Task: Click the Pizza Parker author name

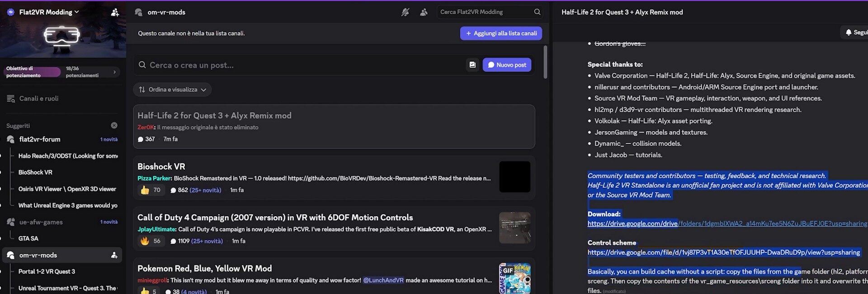Action: tap(154, 178)
